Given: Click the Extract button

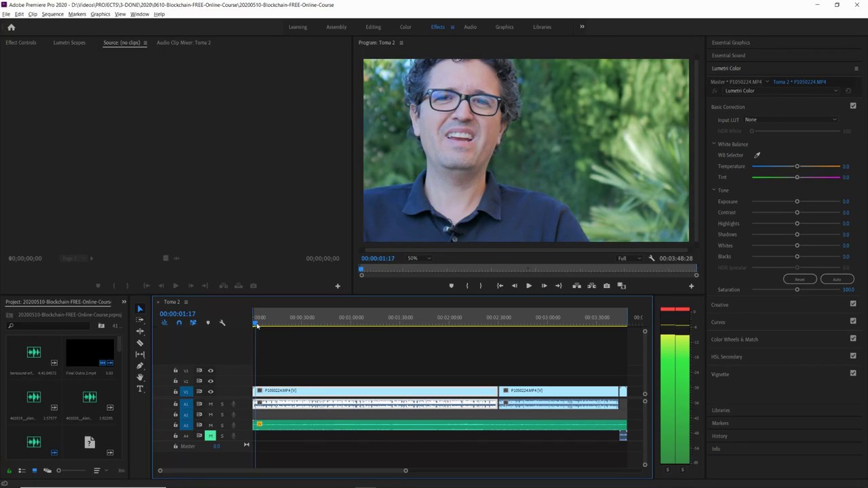Looking at the screenshot, I should pos(591,286).
